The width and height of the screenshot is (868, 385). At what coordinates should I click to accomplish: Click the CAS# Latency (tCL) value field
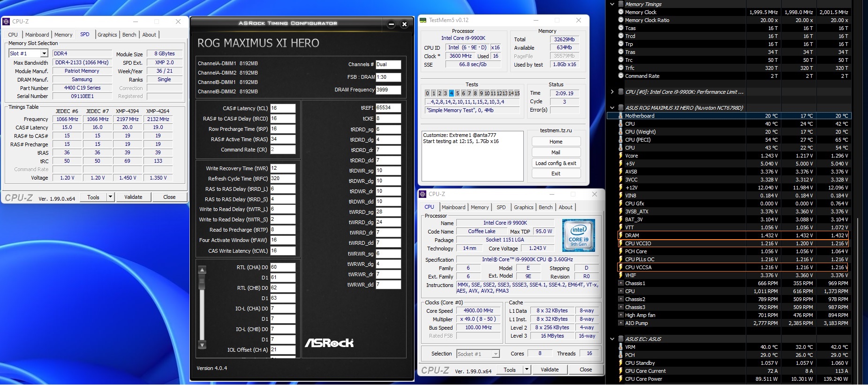[283, 108]
